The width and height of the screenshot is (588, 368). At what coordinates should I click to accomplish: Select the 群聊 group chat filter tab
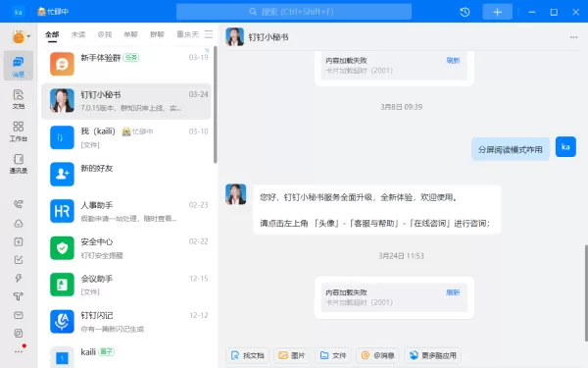(157, 34)
